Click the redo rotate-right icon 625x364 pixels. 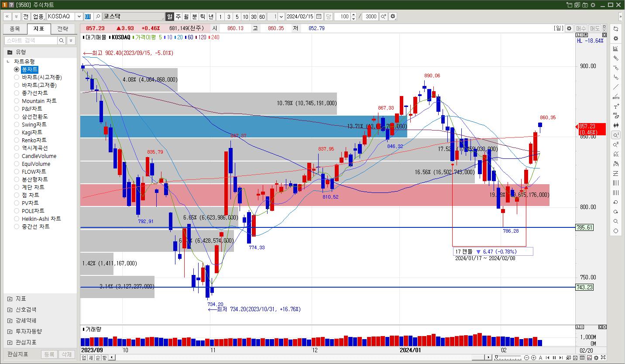pos(616,212)
